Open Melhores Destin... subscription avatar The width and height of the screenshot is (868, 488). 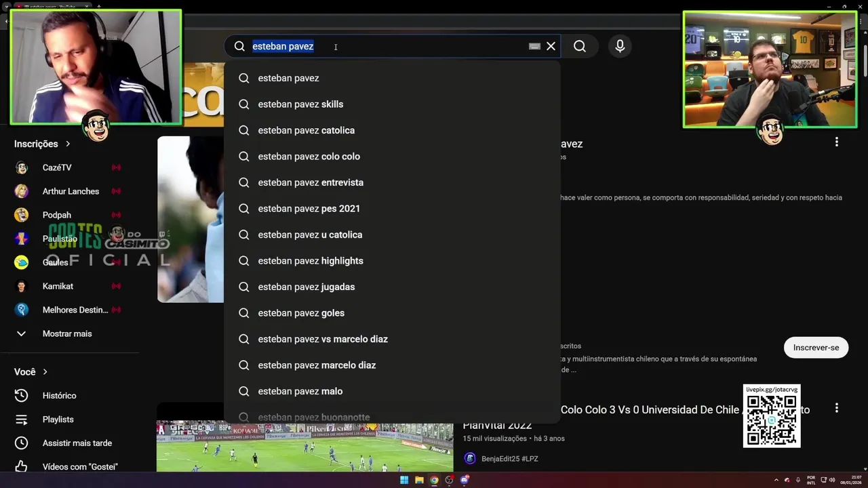(22, 310)
